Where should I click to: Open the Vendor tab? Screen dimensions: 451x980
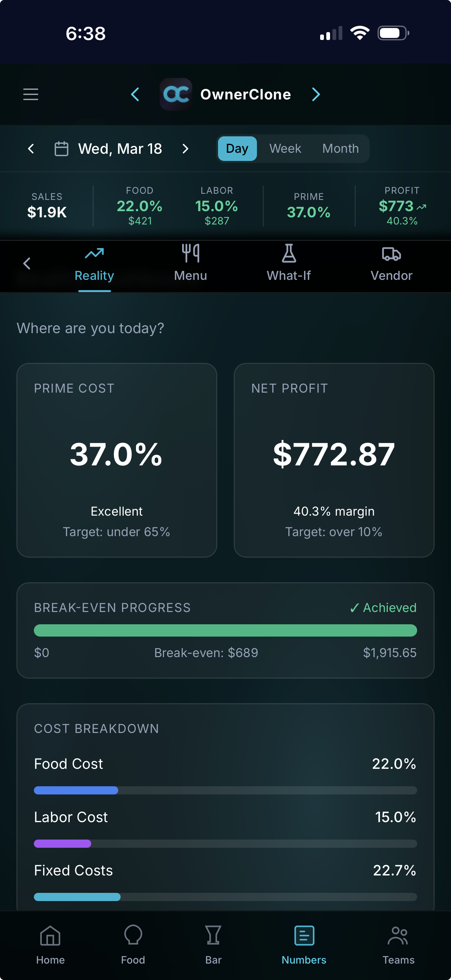click(391, 263)
